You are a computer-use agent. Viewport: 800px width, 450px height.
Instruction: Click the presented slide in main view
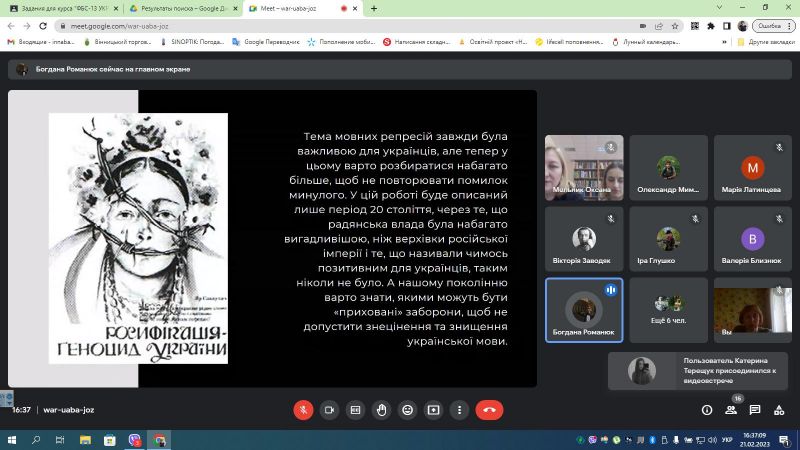point(272,239)
